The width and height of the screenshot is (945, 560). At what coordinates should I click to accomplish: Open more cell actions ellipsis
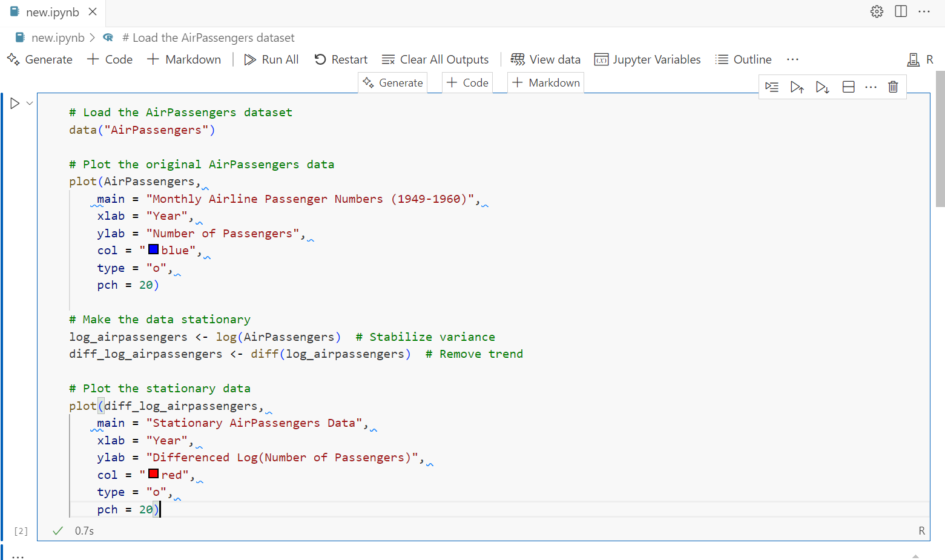pyautogui.click(x=871, y=87)
